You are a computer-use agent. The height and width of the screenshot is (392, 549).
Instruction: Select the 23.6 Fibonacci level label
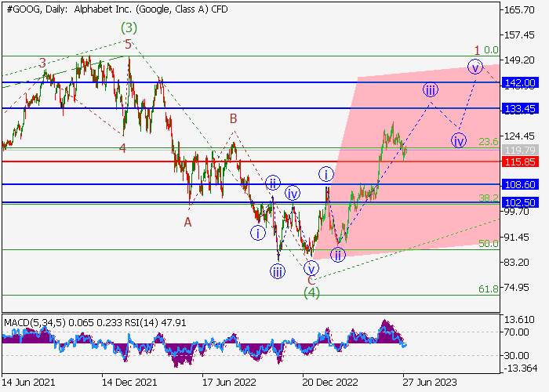point(489,142)
